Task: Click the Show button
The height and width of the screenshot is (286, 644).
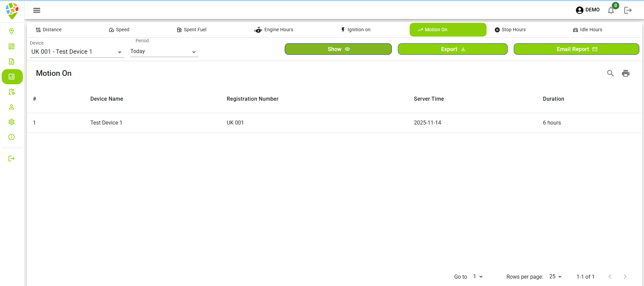Action: click(338, 49)
